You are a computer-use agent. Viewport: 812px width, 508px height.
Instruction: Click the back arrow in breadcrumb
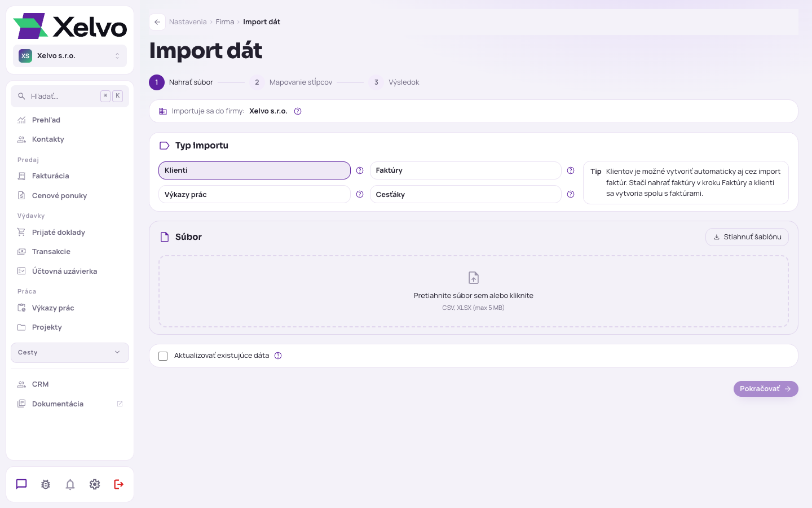(x=157, y=22)
